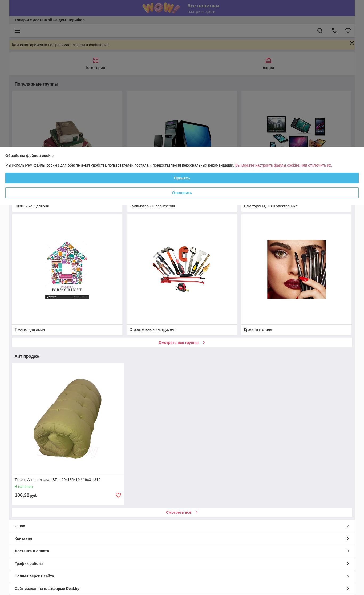Click the Акции gift icon
The height and width of the screenshot is (595, 364).
pyautogui.click(x=268, y=60)
